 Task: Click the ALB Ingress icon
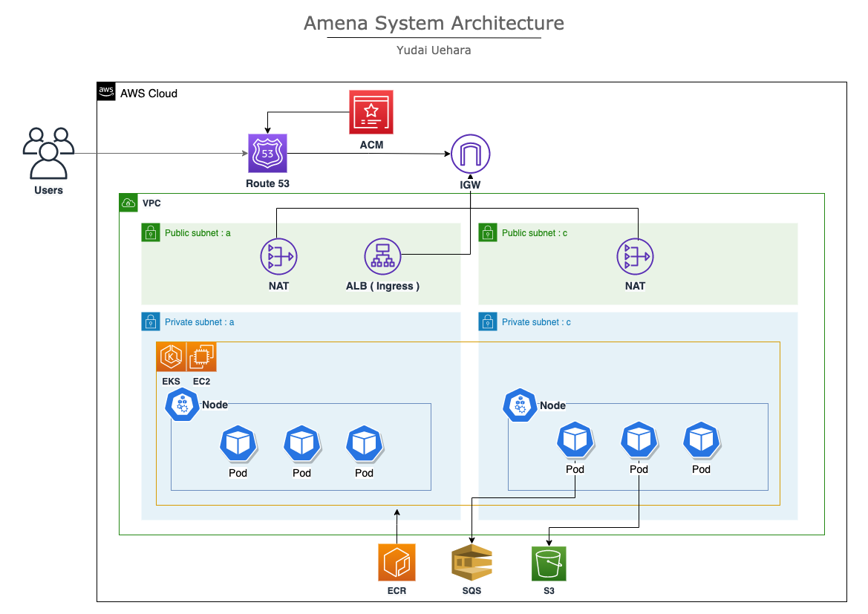(382, 255)
